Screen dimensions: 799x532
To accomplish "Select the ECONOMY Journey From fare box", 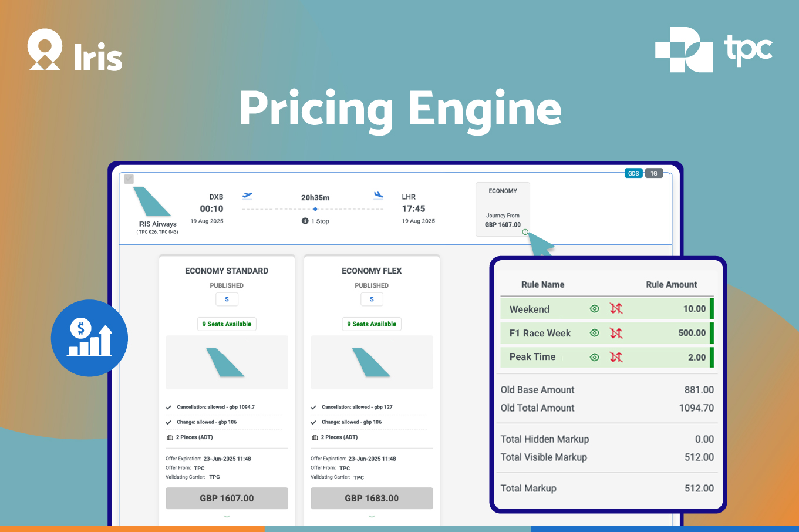I will pyautogui.click(x=503, y=210).
